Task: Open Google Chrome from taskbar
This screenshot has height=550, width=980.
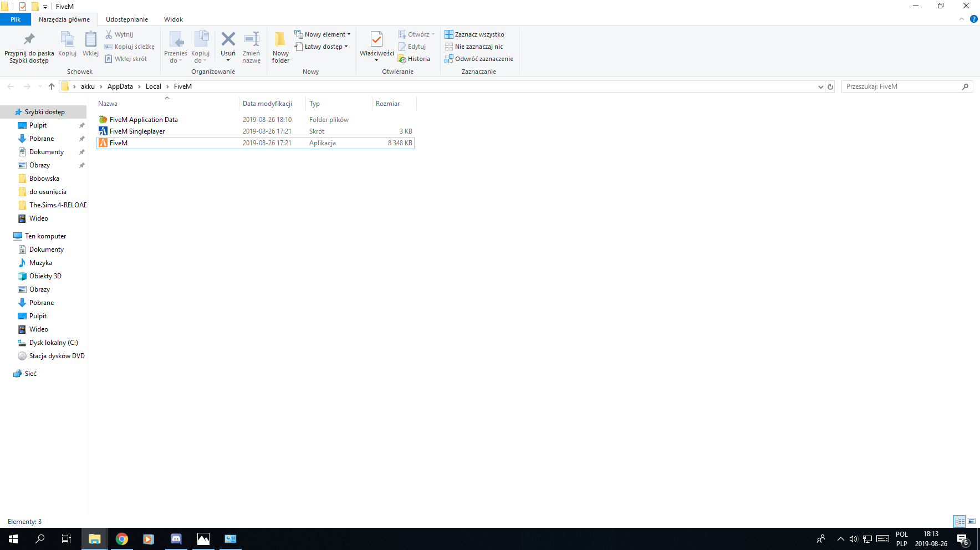Action: [121, 539]
